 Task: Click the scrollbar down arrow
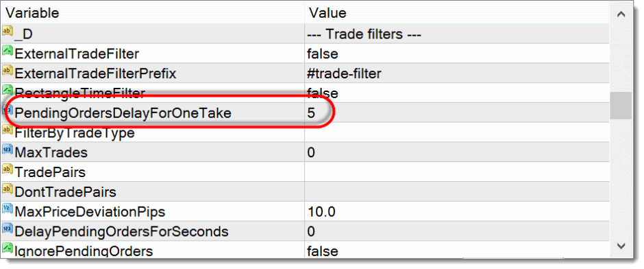pos(621,246)
